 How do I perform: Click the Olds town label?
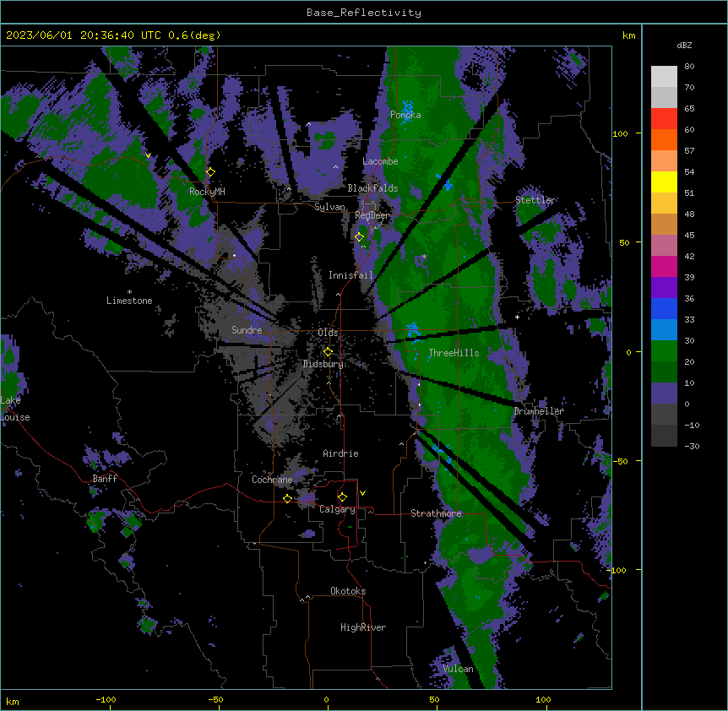[328, 333]
